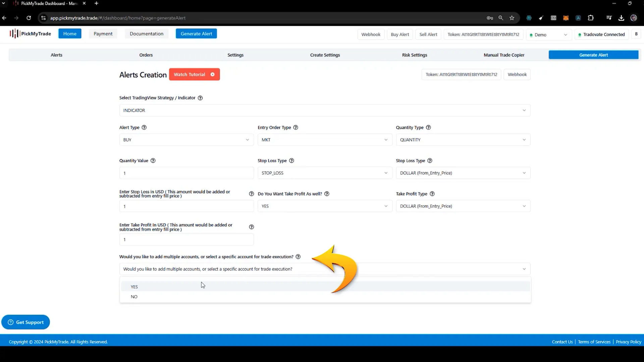Screen dimensions: 644x362
Task: Expand the Alert Type dropdown
Action: 186,140
